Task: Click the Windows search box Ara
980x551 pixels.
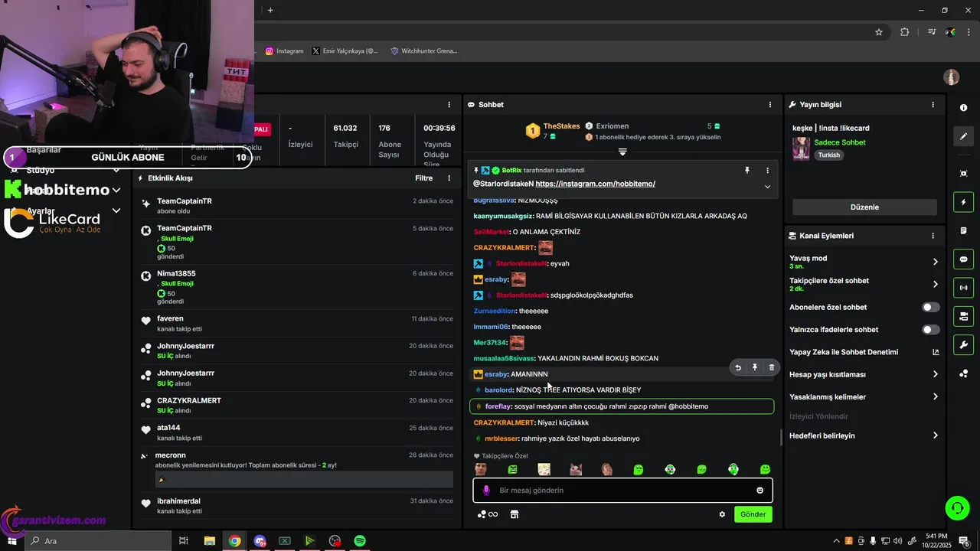Action: click(98, 541)
